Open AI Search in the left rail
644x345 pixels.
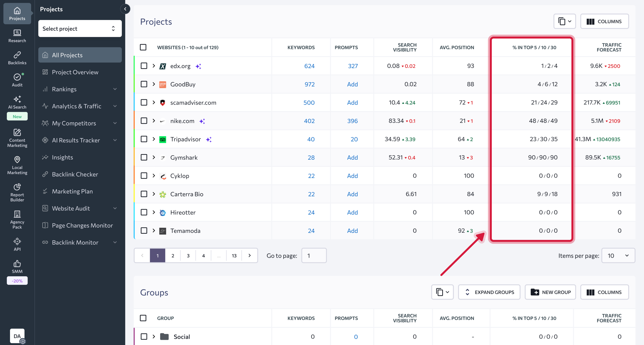coord(17,102)
